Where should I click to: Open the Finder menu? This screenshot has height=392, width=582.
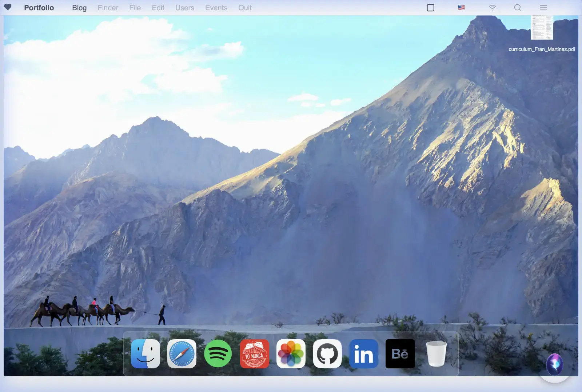108,8
